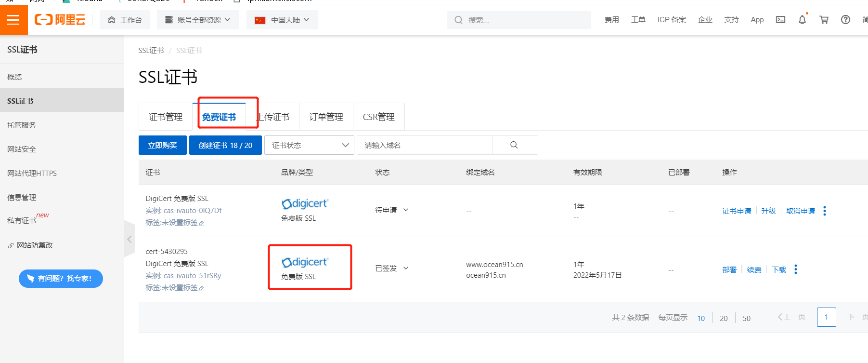Open the 证书状态 filter dropdown
Screen dimensions: 868x363
pyautogui.click(x=309, y=145)
